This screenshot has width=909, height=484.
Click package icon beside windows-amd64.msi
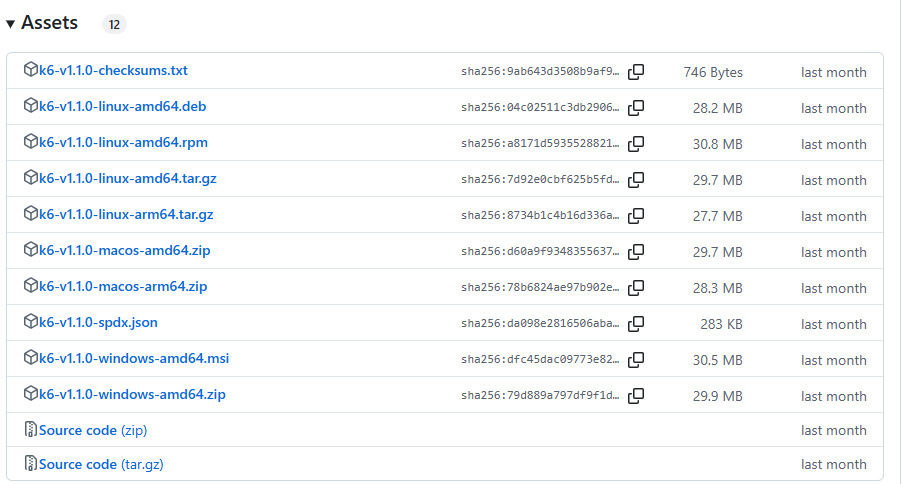click(31, 357)
